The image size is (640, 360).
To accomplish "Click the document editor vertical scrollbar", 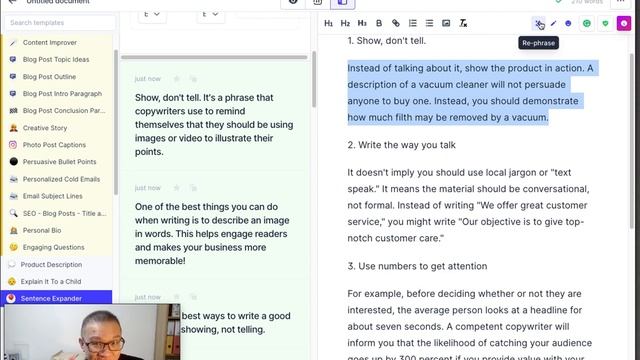I will coord(632,141).
